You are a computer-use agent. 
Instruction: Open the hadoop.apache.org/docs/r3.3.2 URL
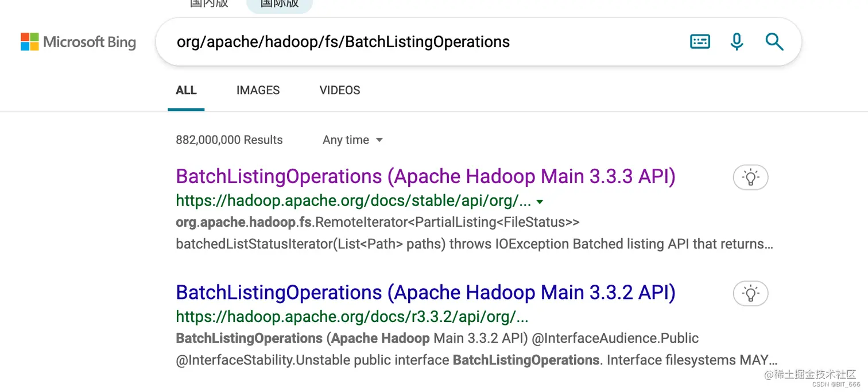(x=352, y=317)
